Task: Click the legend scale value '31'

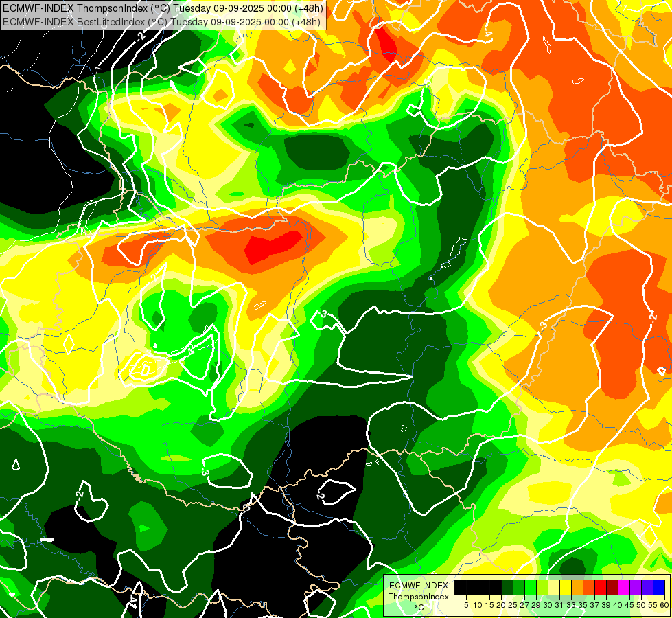Action: tap(559, 605)
